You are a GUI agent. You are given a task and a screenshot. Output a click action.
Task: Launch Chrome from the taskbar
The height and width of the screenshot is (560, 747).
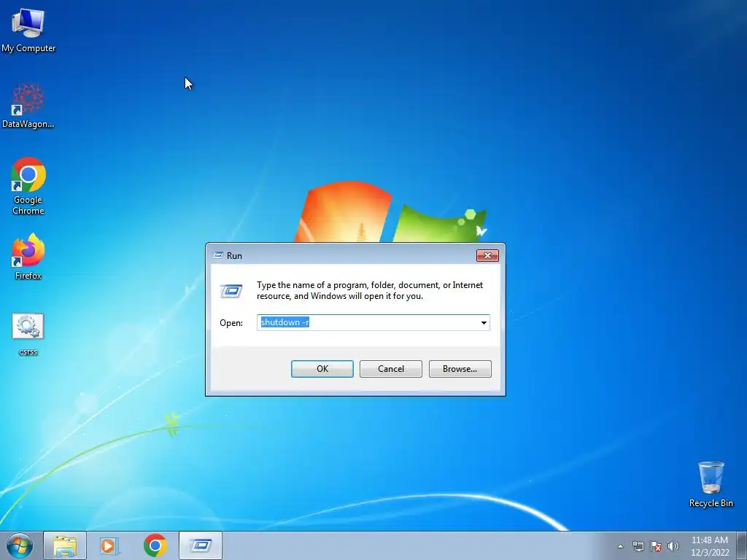coord(155,545)
